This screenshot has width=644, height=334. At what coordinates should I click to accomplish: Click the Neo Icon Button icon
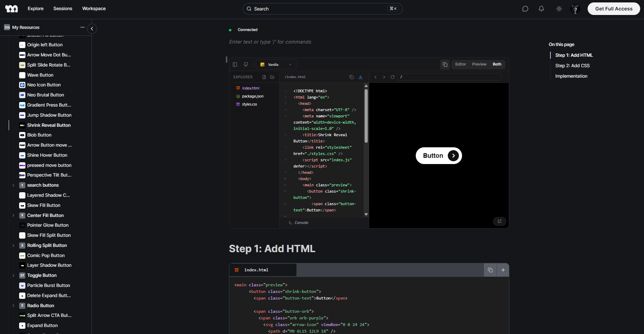click(x=22, y=85)
